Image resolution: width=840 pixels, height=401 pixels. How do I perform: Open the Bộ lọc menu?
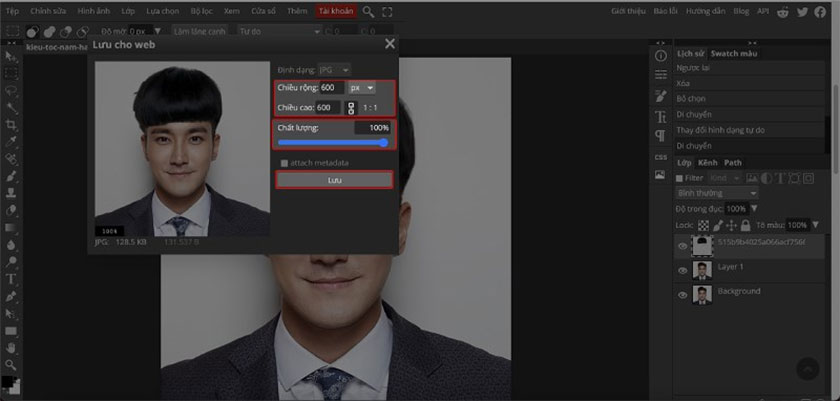[x=200, y=11]
